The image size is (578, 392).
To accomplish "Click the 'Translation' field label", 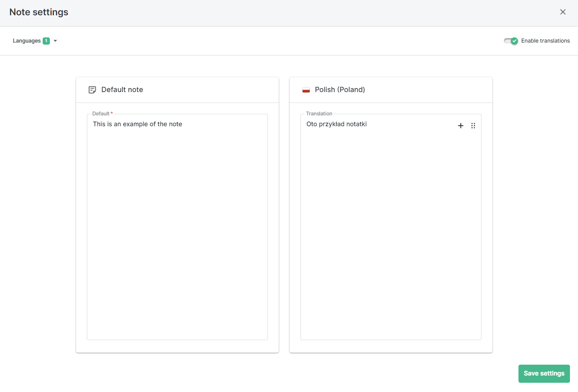I will [x=319, y=114].
